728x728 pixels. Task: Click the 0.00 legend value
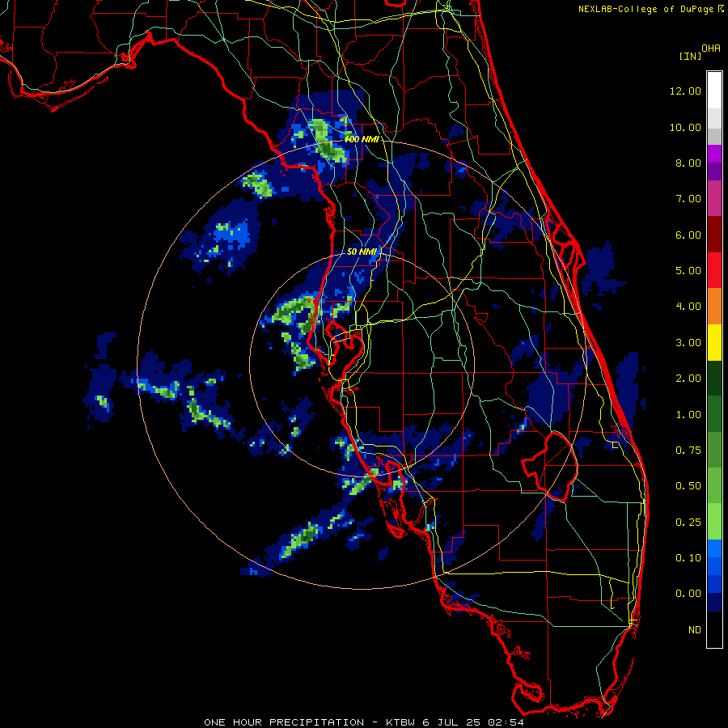click(x=688, y=594)
